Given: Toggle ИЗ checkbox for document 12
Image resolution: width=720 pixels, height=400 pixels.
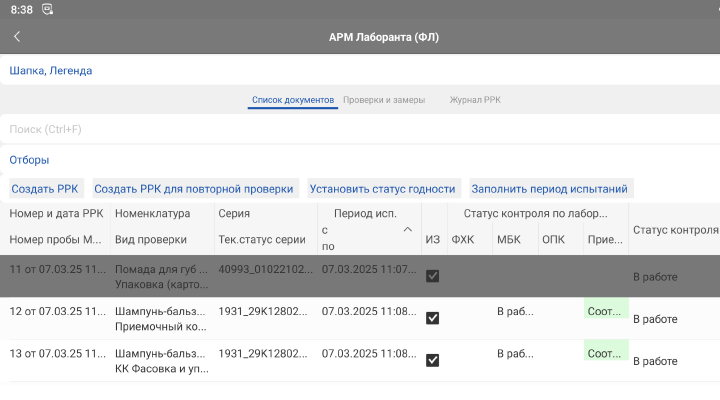Looking at the screenshot, I should 432,318.
